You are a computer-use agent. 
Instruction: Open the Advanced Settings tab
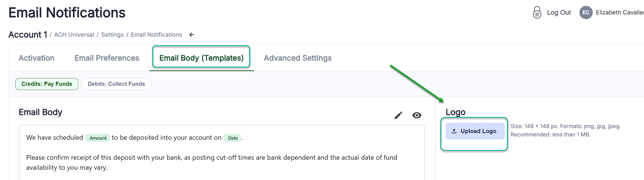297,58
